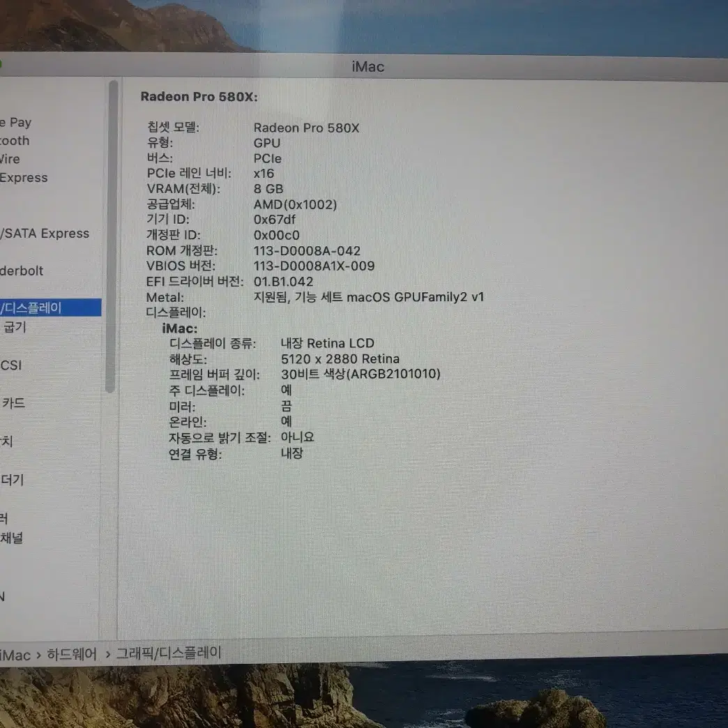
Task: Click the '프레임 버퍼 깊이:' label
Action: (x=215, y=374)
